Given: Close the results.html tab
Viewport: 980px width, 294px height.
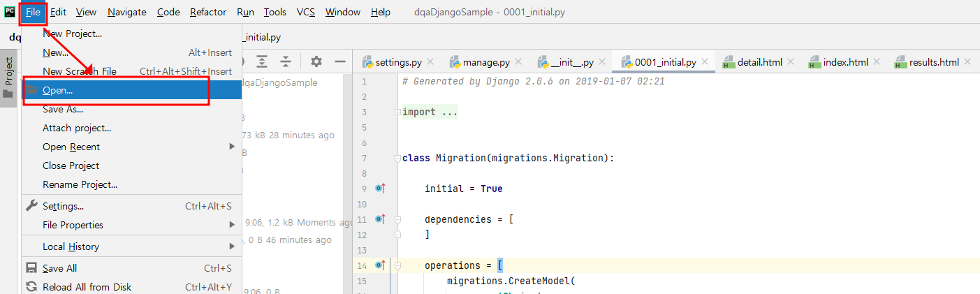Looking at the screenshot, I should pyautogui.click(x=968, y=62).
